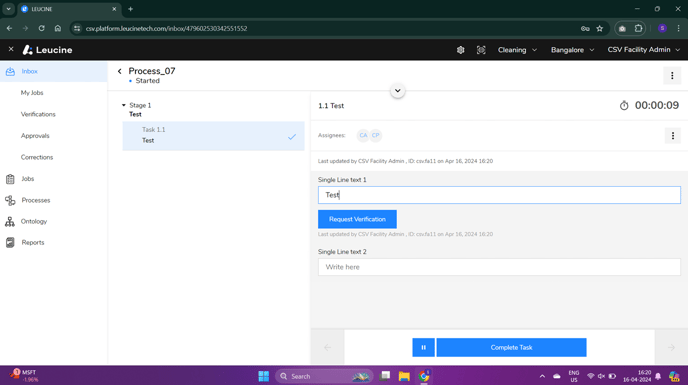Screen dimensions: 688x385
Task: Open the Bangalore facility dropdown
Action: click(x=573, y=50)
